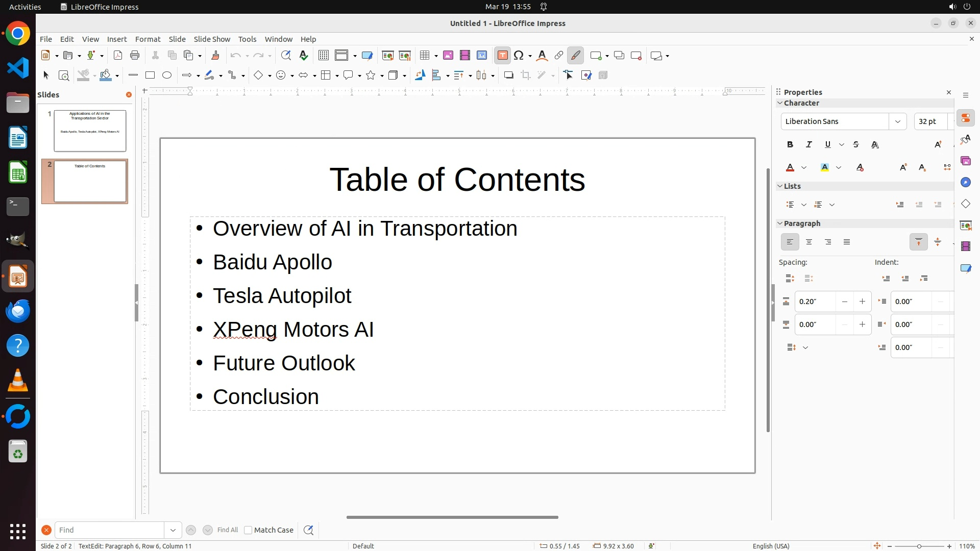Image resolution: width=980 pixels, height=551 pixels.
Task: Expand the underline style dropdown arrow
Action: coord(842,145)
